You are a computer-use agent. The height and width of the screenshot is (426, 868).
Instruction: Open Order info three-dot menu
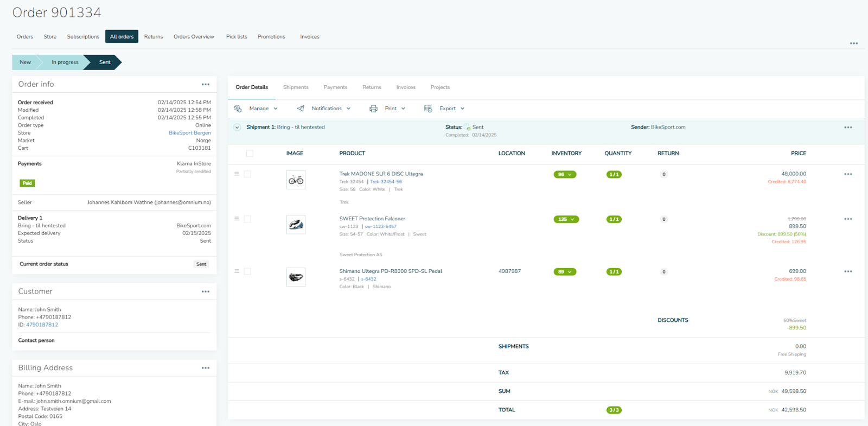(x=206, y=85)
